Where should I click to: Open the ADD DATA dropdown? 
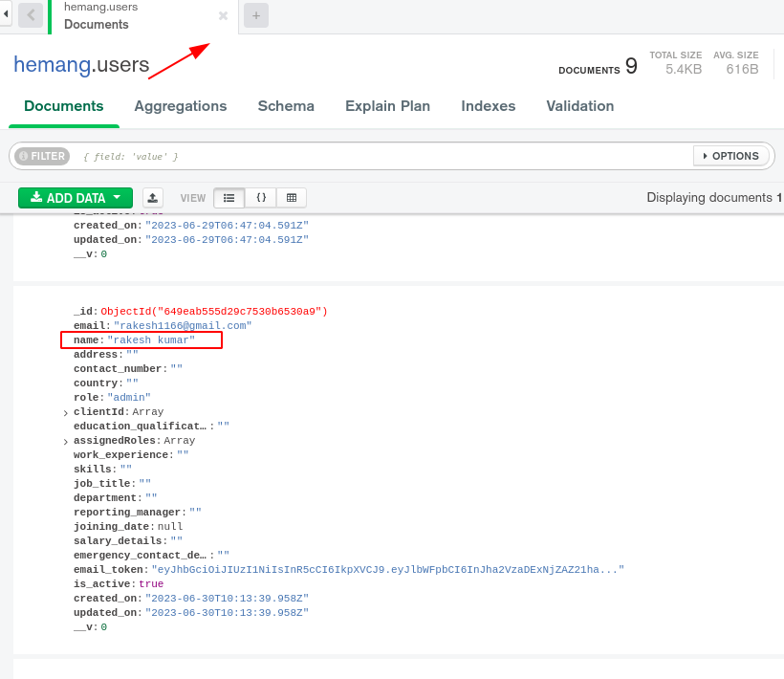point(76,198)
